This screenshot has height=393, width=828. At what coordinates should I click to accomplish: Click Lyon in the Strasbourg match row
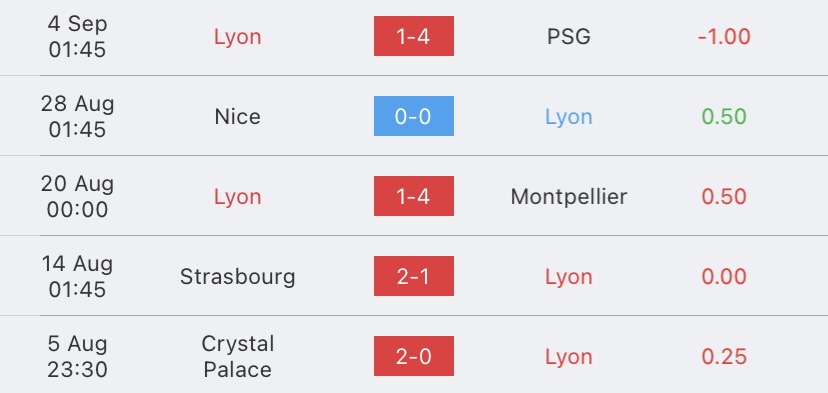point(569,277)
